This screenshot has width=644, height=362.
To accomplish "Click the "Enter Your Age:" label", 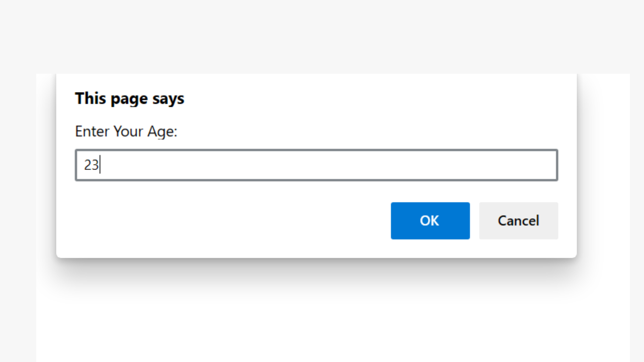I will [x=126, y=131].
